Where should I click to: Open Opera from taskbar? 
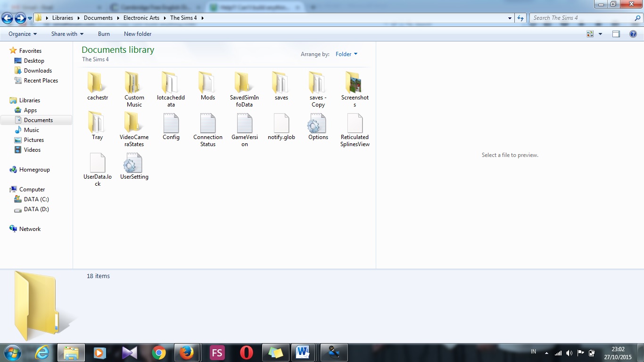pyautogui.click(x=246, y=353)
